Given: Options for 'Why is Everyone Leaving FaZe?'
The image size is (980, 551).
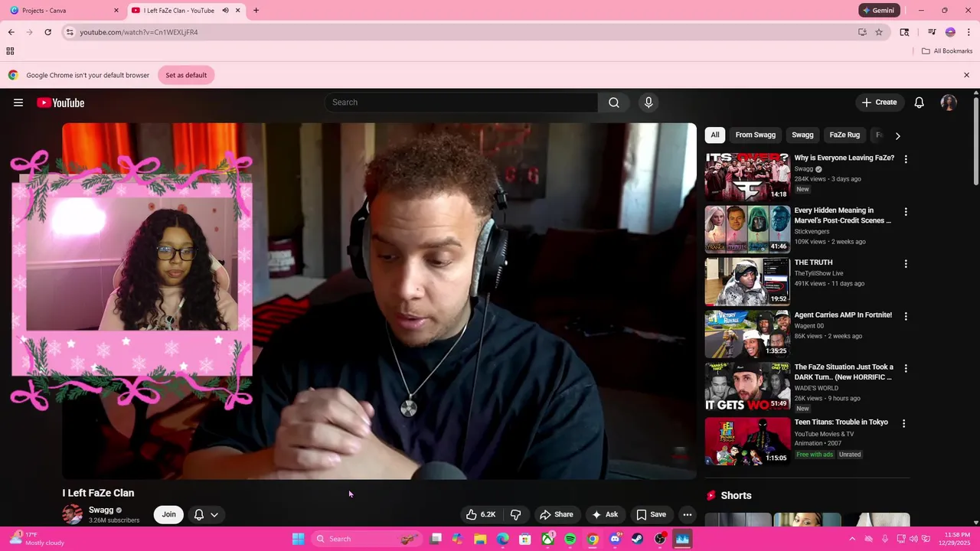Looking at the screenshot, I should point(906,159).
